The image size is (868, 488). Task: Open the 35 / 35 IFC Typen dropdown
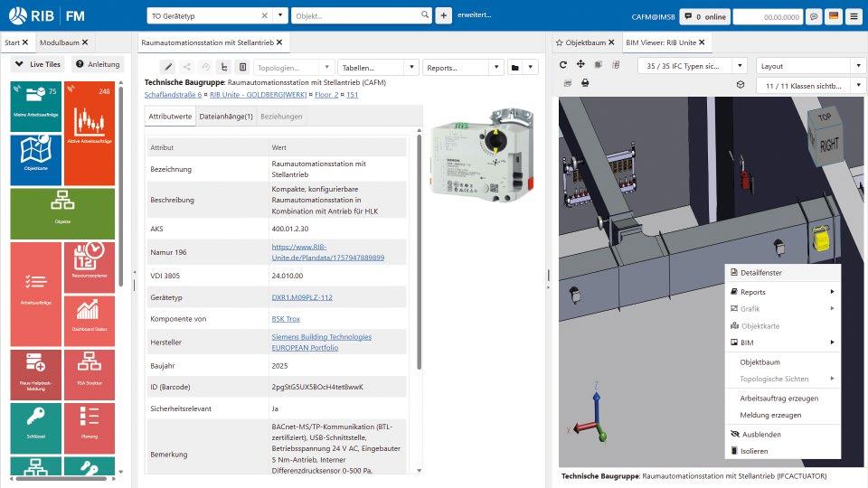[x=693, y=66]
